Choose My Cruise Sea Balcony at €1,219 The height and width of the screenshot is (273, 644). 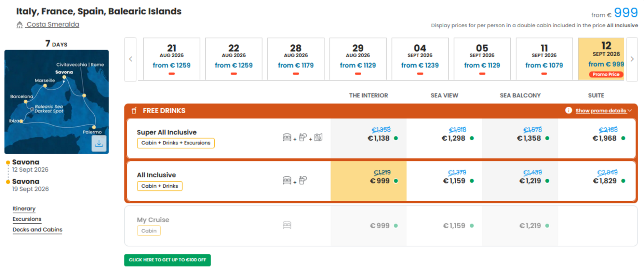tap(520, 226)
